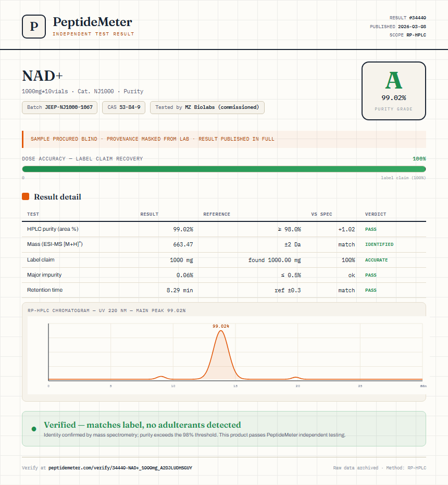
Task: Open the peptidemeter.com verify link
Action: point(120,468)
